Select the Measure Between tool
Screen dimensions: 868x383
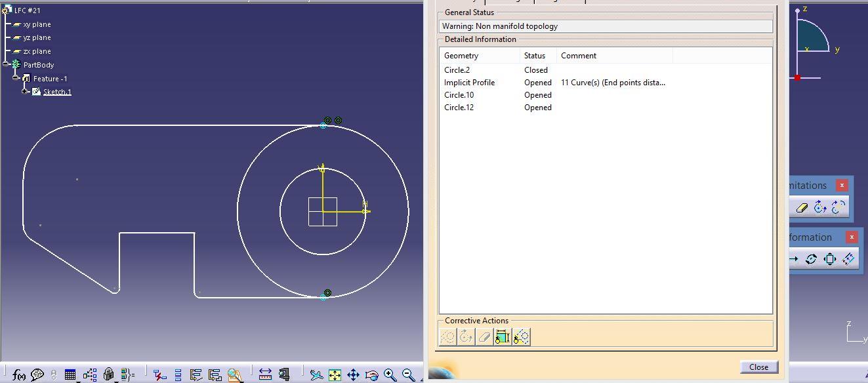(265, 374)
